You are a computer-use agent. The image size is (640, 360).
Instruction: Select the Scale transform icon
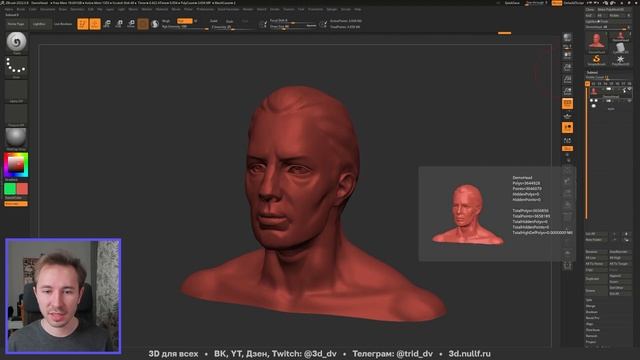(119, 24)
